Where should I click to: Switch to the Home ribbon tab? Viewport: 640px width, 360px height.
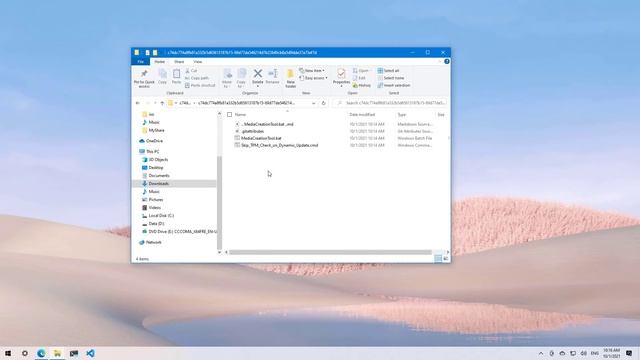(x=160, y=62)
